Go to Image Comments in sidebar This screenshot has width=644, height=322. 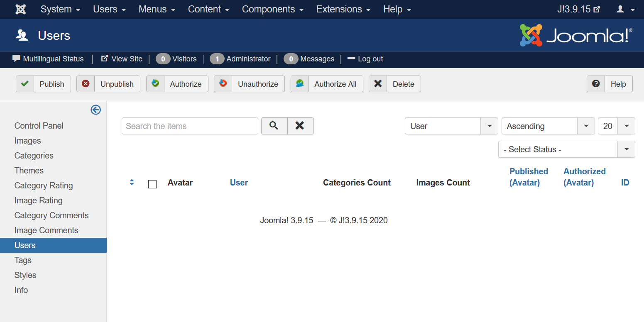46,230
